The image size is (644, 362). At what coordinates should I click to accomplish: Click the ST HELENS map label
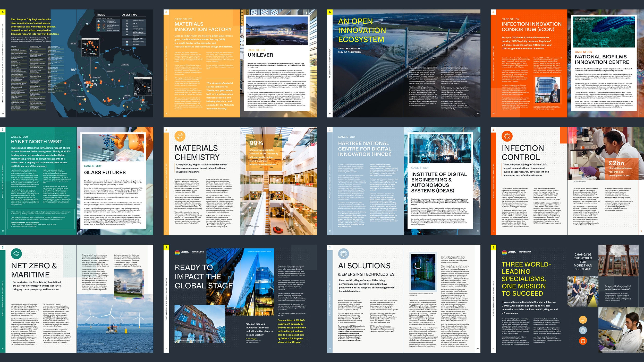point(125,65)
